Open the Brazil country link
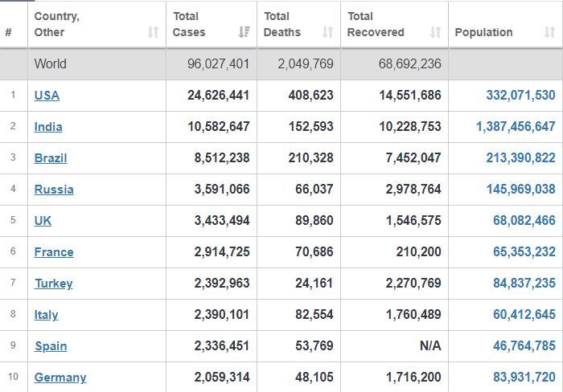This screenshot has height=392, width=563. point(51,157)
